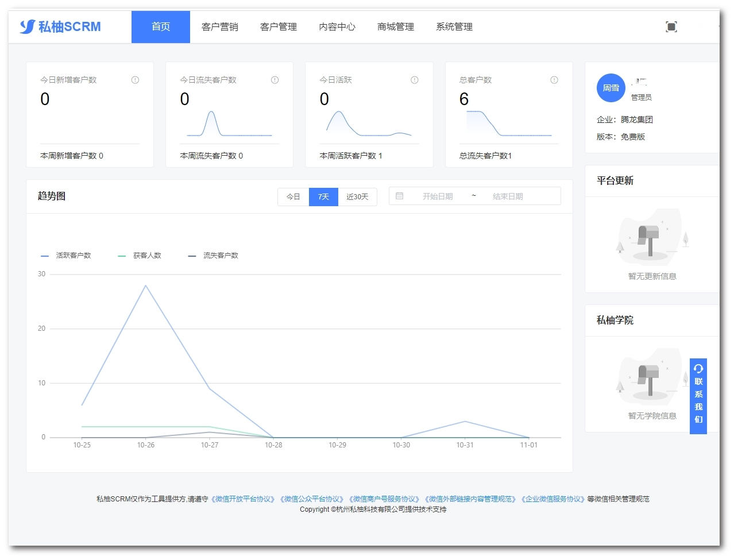The width and height of the screenshot is (734, 560).
Task: Open the 客户营销 menu
Action: tap(219, 27)
